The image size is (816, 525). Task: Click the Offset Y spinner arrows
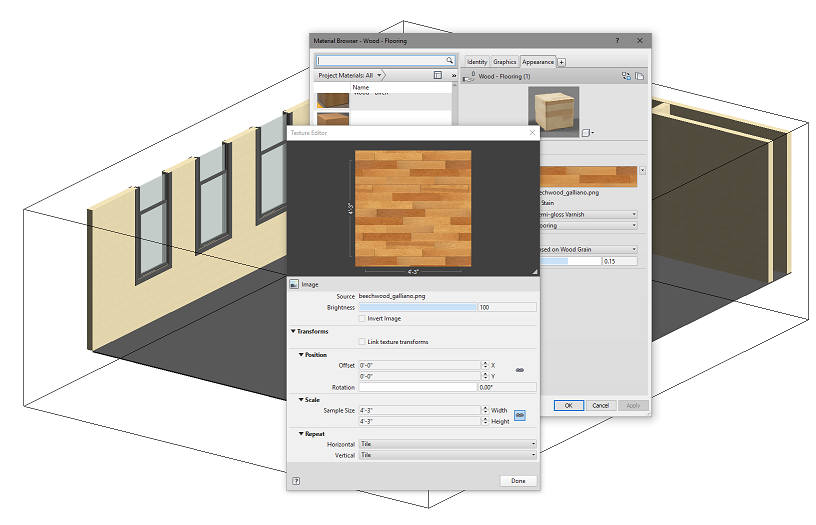(485, 376)
